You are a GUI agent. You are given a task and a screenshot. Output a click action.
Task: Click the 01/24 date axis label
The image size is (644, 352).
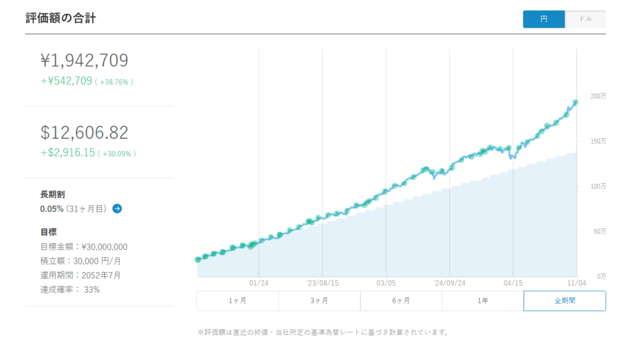258,283
